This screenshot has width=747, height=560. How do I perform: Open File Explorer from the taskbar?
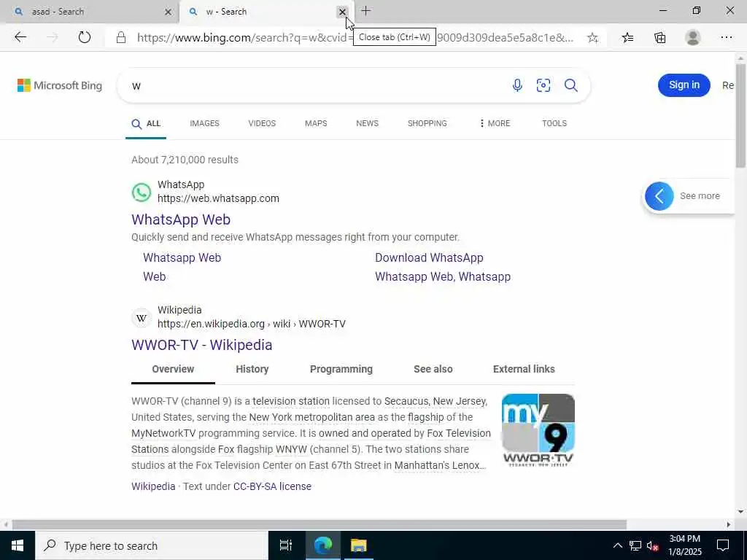tap(359, 545)
